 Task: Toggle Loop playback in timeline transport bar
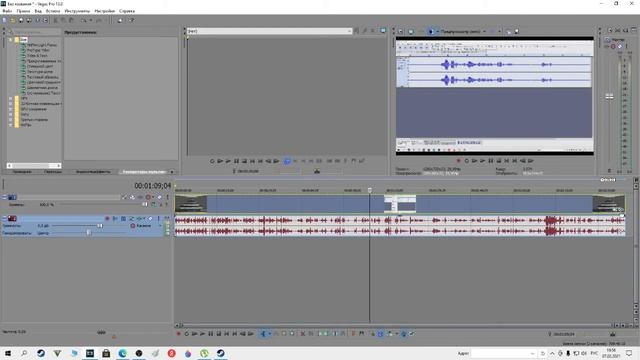click(x=187, y=334)
